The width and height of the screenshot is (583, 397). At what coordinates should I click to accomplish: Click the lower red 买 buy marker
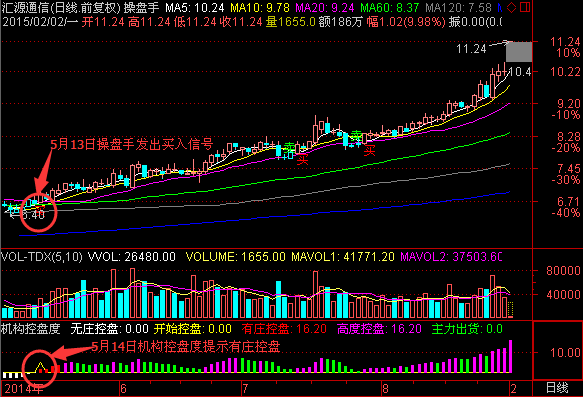pyautogui.click(x=303, y=160)
